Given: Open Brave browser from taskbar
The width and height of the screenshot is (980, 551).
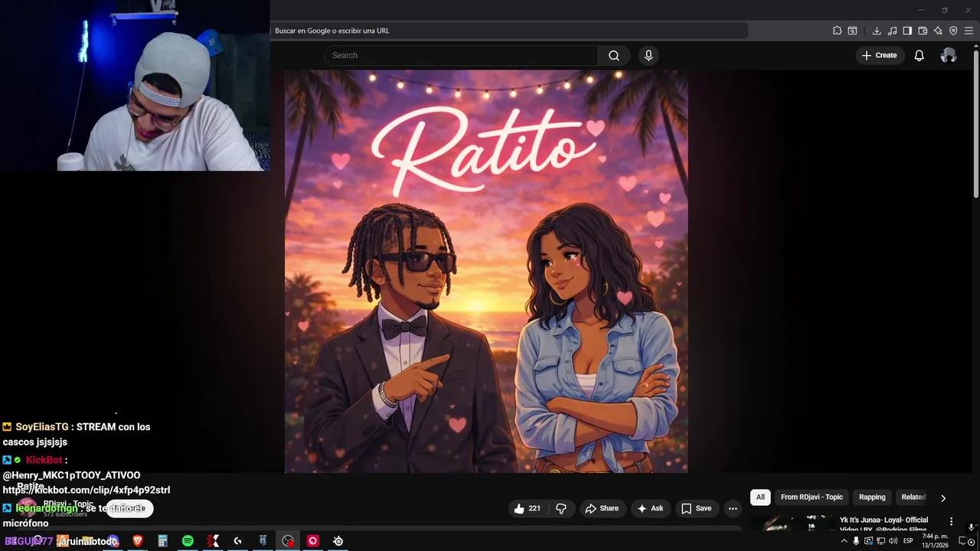Looking at the screenshot, I should (x=138, y=541).
